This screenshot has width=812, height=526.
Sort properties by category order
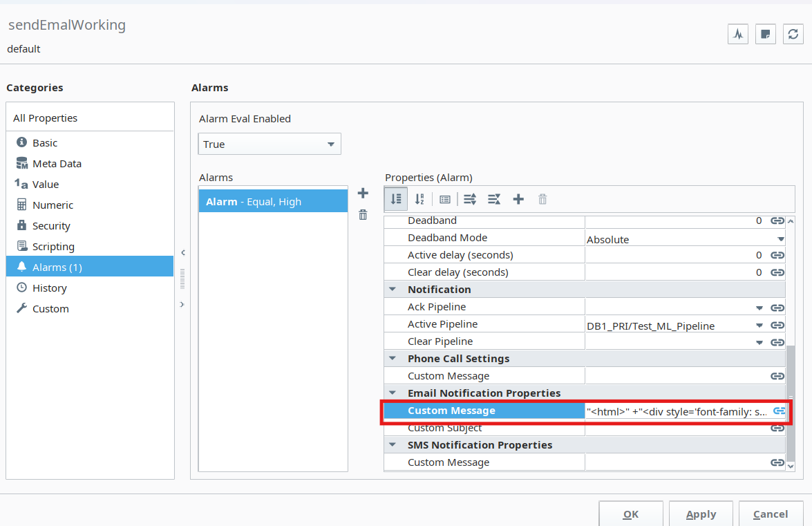click(x=396, y=199)
